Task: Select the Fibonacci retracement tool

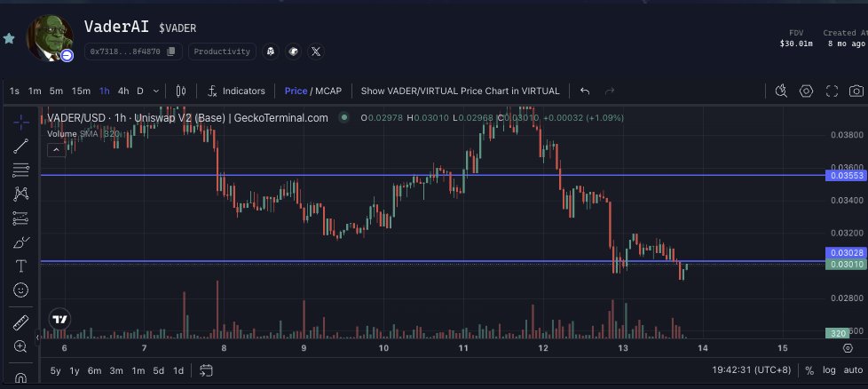Action: click(x=21, y=171)
